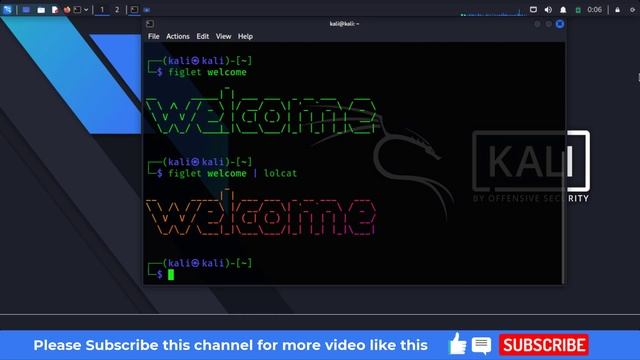Click the green battery tray icon
The width and height of the screenshot is (640, 360).
[x=578, y=10]
